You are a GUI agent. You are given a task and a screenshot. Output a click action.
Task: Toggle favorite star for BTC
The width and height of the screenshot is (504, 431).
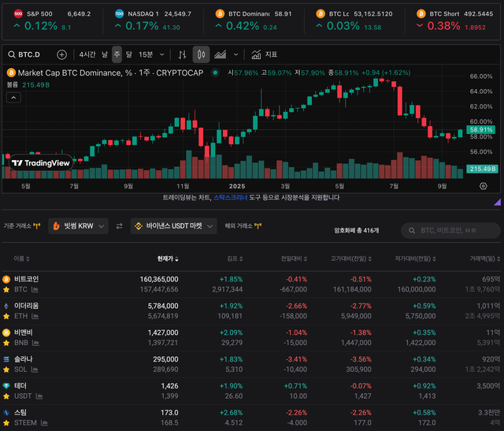6,290
